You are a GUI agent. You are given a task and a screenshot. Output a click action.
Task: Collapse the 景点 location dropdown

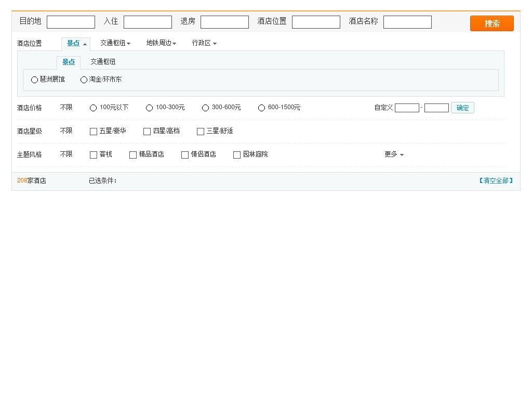point(76,44)
